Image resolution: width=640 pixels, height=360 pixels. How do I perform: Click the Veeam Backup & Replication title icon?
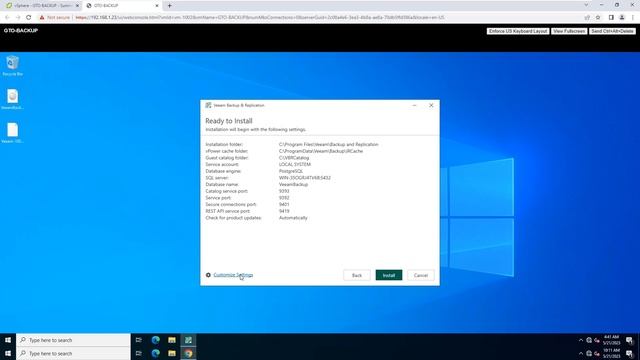click(208, 105)
